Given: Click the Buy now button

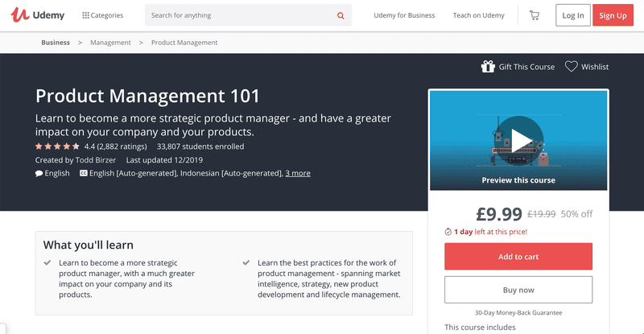Looking at the screenshot, I should tap(518, 290).
